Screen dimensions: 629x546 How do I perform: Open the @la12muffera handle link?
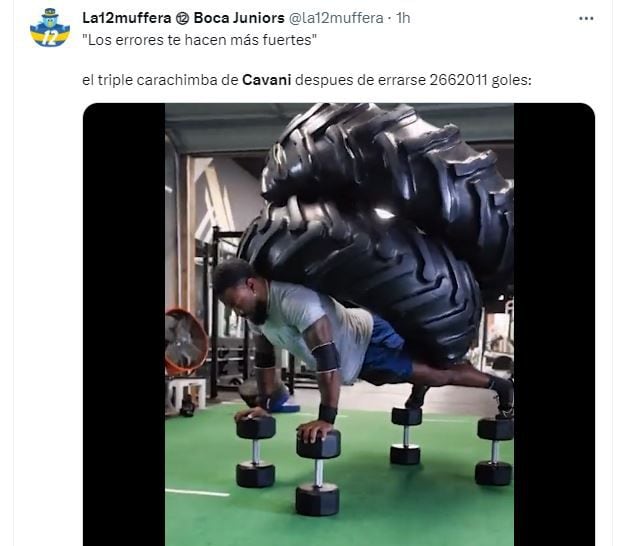click(x=336, y=18)
